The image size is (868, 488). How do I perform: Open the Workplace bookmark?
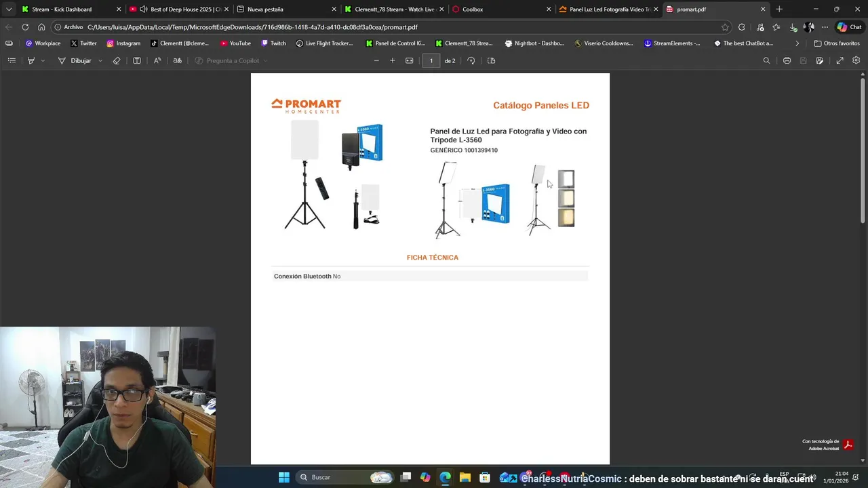pos(43,43)
